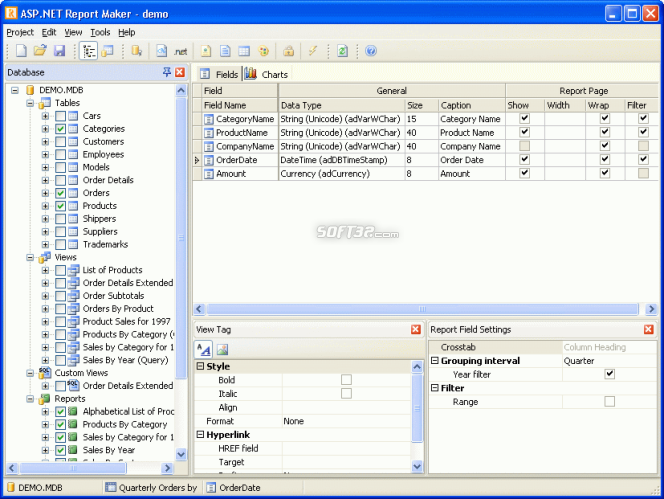The image size is (664, 499).
Task: Select the text style icon in View Tag
Action: click(x=204, y=349)
